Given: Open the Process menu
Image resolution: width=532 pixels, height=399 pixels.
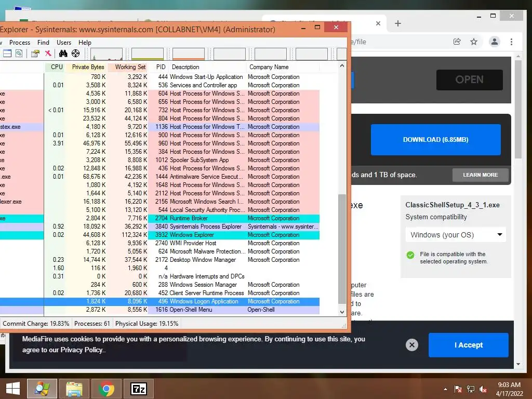Looking at the screenshot, I should [20, 43].
